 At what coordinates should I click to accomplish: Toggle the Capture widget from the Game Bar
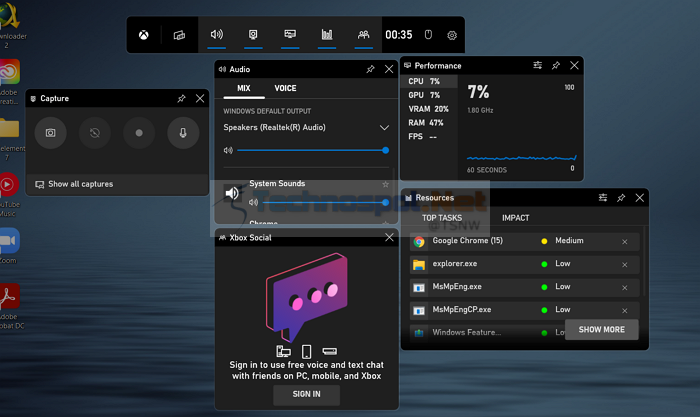[253, 34]
